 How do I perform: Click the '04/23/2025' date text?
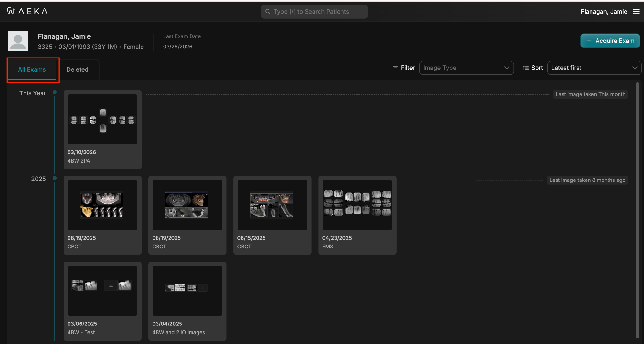pos(337,238)
